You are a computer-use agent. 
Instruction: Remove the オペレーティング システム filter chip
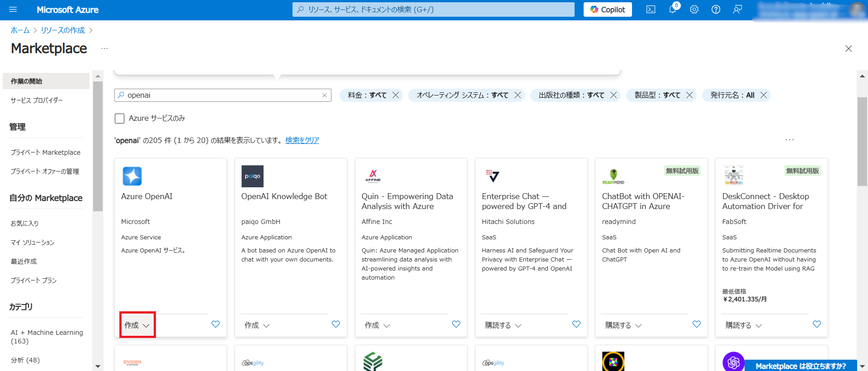point(518,95)
